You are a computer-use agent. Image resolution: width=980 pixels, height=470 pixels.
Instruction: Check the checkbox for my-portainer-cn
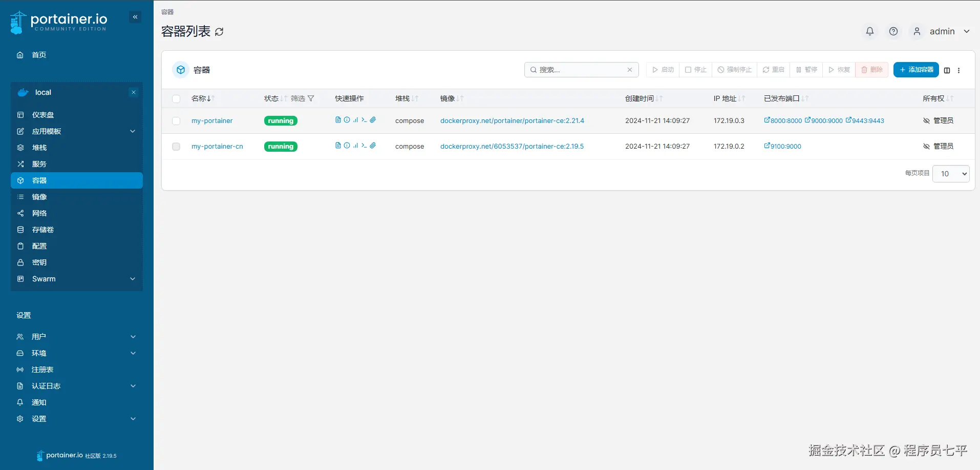176,147
